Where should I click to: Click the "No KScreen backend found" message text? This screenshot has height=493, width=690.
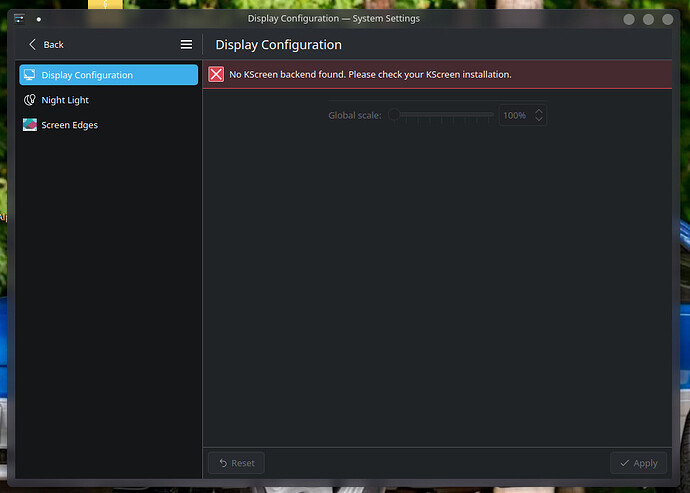[x=370, y=74]
